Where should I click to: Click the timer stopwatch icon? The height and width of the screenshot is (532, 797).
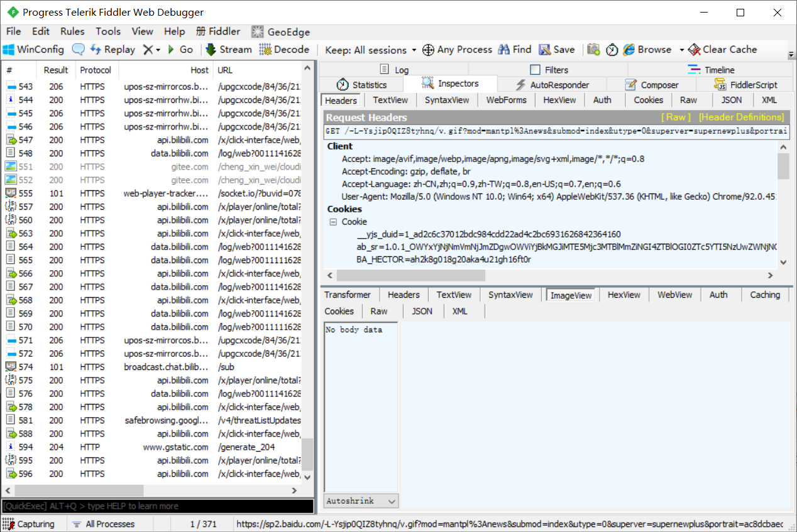tap(612, 50)
